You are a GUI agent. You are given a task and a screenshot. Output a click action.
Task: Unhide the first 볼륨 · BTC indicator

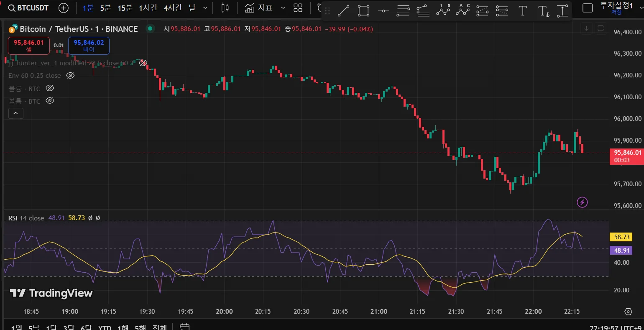pos(50,88)
